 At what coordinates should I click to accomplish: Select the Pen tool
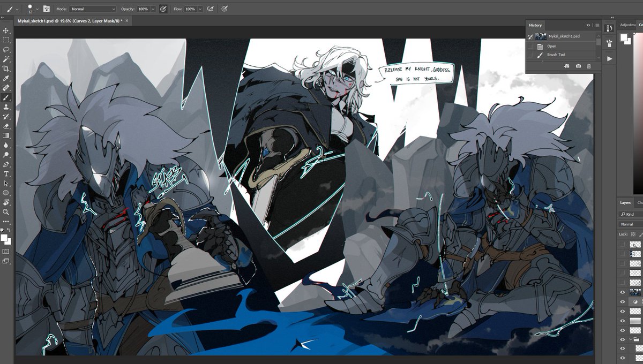coord(6,164)
